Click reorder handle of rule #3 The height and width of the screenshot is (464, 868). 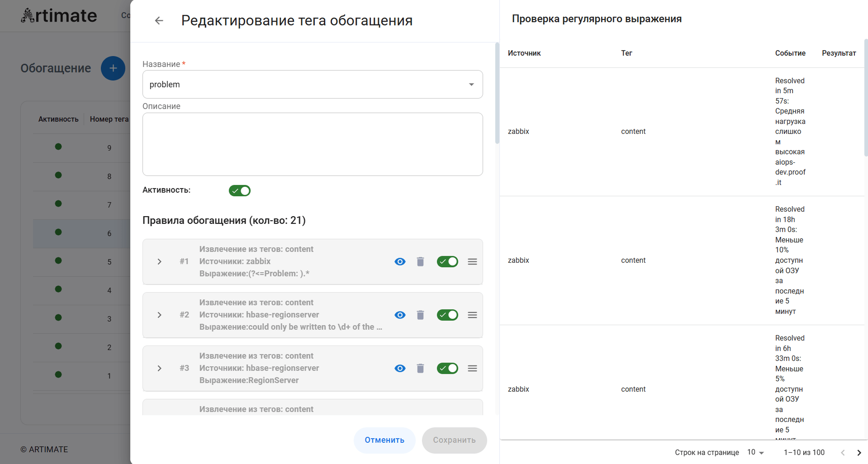point(472,369)
